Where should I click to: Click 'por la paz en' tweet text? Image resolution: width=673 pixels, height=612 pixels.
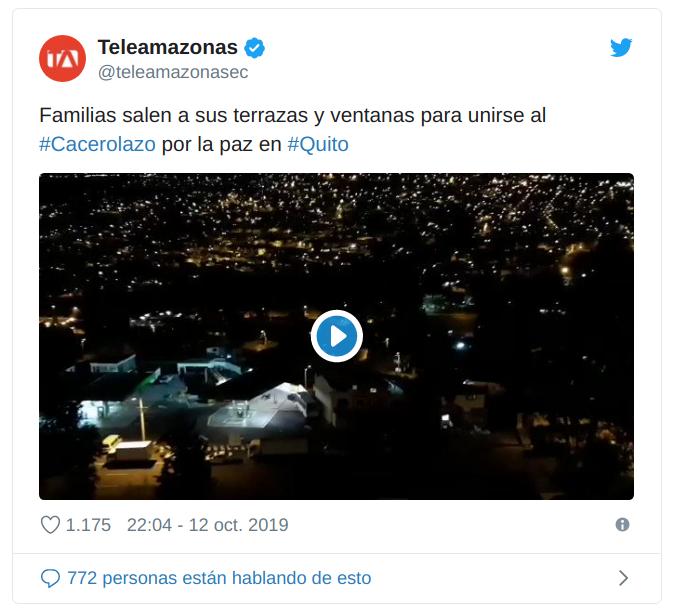[221, 145]
